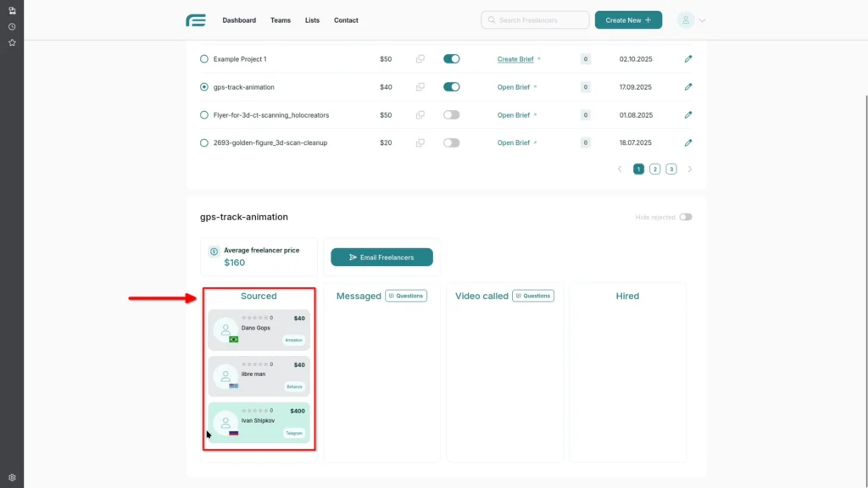This screenshot has width=868, height=488.
Task: Enable the Hide rejected toggle
Action: coord(685,217)
